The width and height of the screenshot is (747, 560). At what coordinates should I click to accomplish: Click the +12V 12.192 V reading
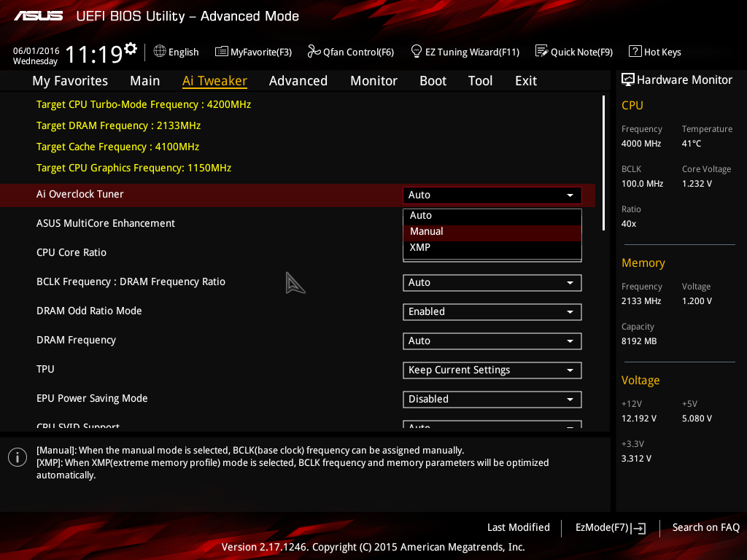pos(639,418)
